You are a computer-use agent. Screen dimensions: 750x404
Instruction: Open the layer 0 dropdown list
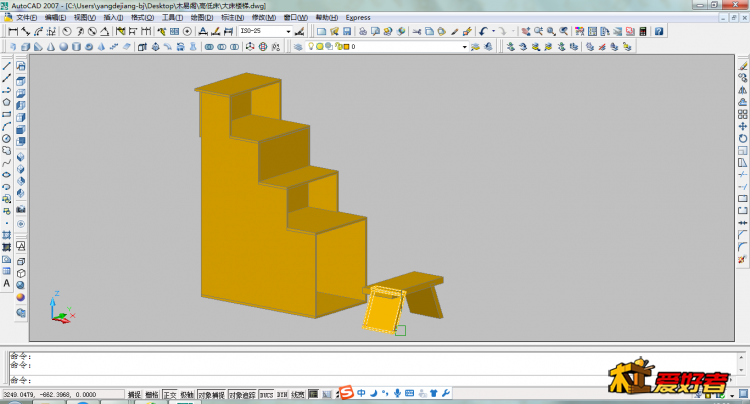464,47
